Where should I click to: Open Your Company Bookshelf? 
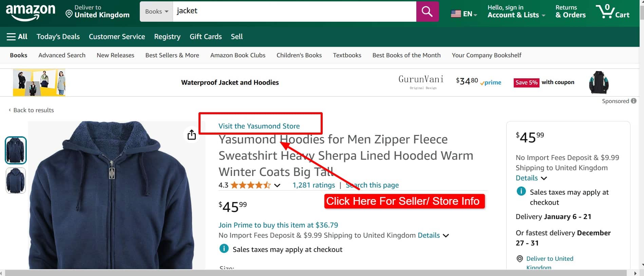(487, 55)
